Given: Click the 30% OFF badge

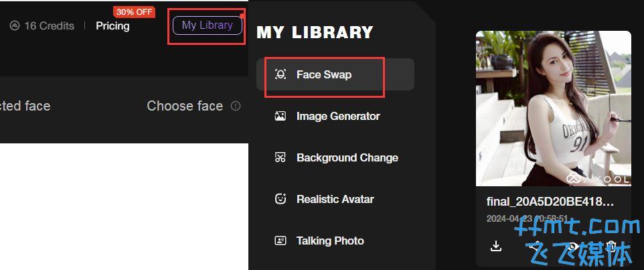Looking at the screenshot, I should click(x=134, y=12).
